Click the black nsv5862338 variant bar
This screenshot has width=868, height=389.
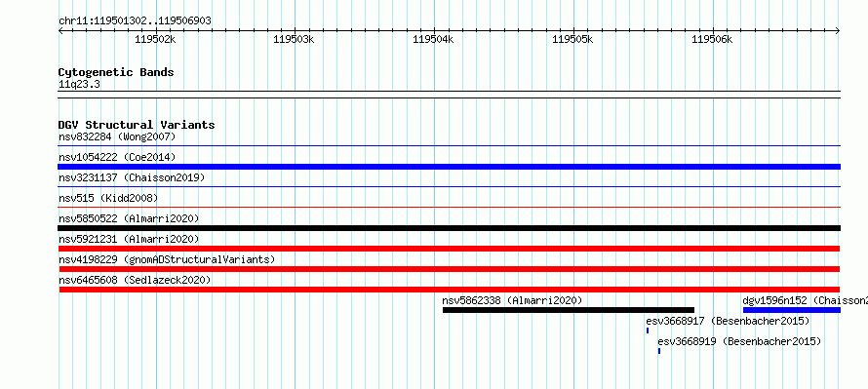pyautogui.click(x=568, y=310)
